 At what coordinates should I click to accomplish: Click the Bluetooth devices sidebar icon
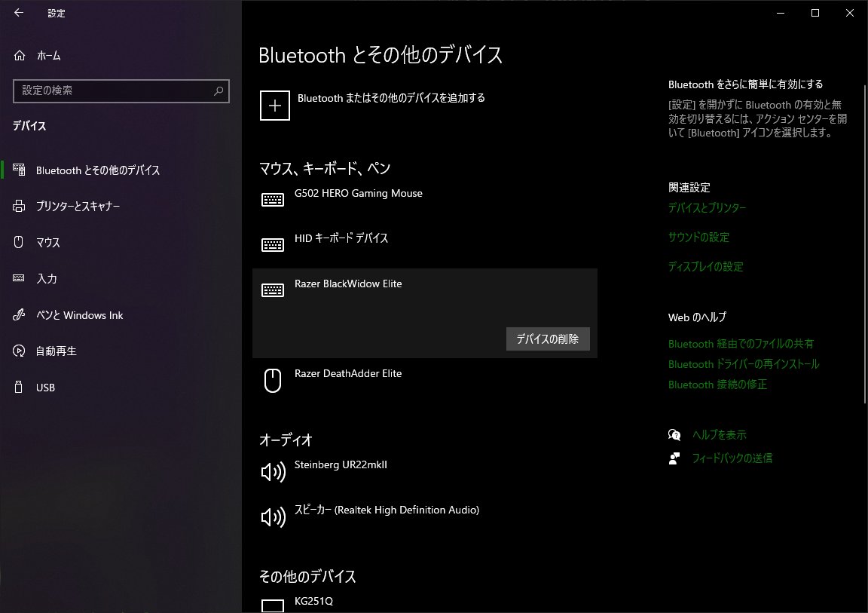tap(19, 170)
